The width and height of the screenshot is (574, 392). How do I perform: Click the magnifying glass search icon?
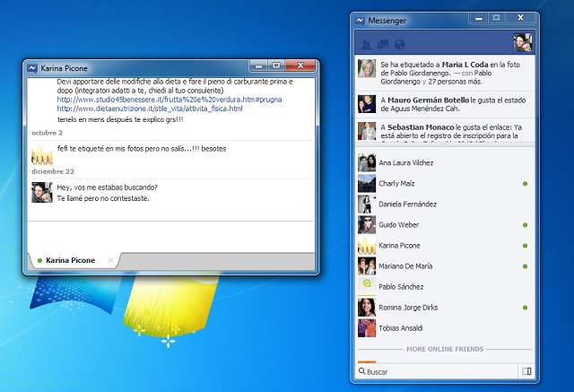coord(361,371)
